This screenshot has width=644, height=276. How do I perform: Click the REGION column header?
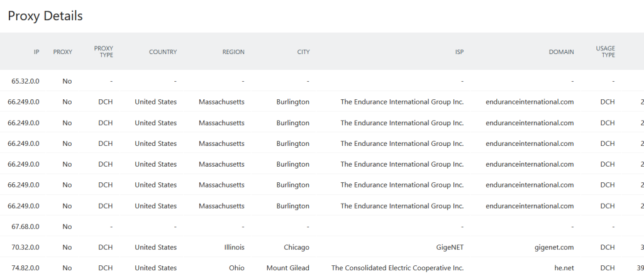point(233,52)
